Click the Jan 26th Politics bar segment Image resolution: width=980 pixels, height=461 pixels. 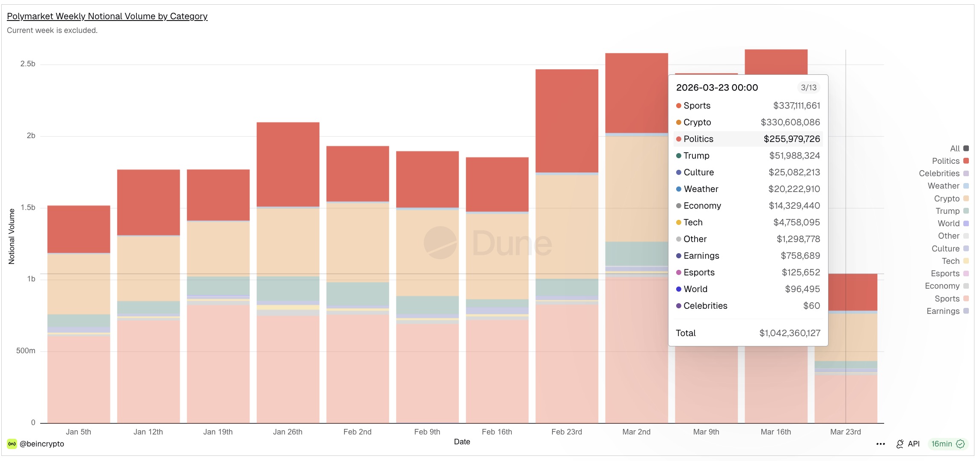pos(288,164)
